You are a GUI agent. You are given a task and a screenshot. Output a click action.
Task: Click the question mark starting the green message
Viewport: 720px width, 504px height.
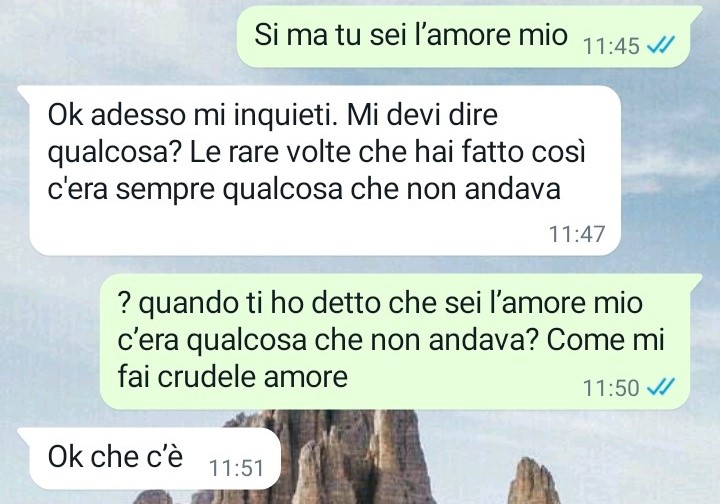click(124, 303)
